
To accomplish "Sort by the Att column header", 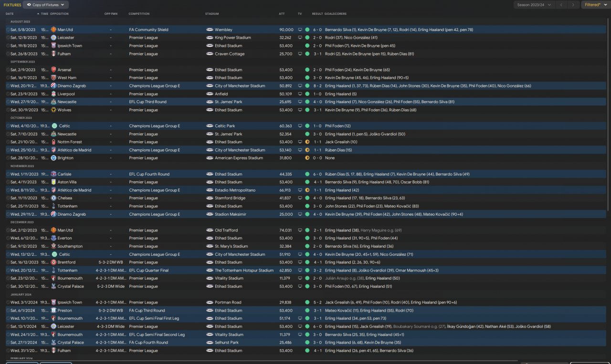I will pyautogui.click(x=282, y=14).
